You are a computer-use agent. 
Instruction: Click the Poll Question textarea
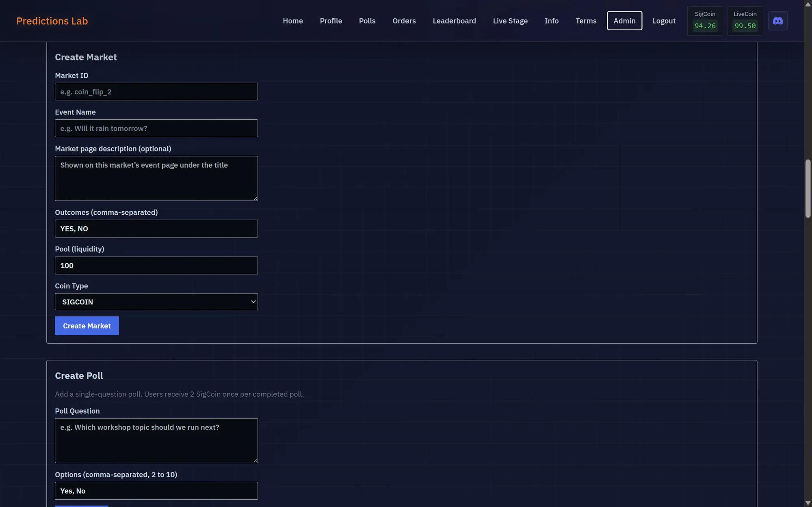coord(156,440)
